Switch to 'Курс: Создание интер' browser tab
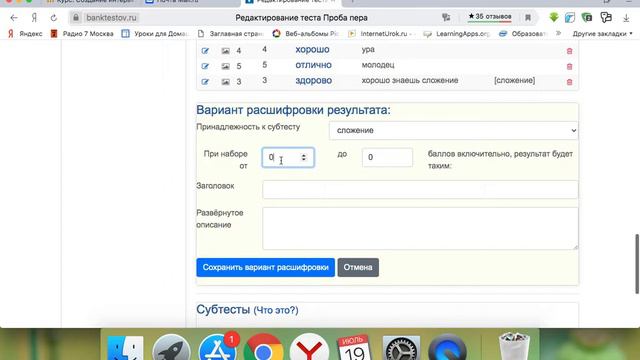 (x=92, y=2)
